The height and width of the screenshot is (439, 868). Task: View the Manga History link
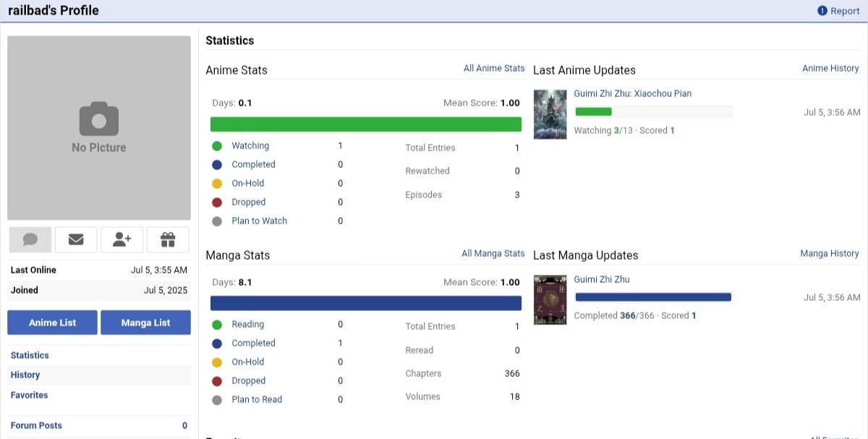[x=830, y=253]
